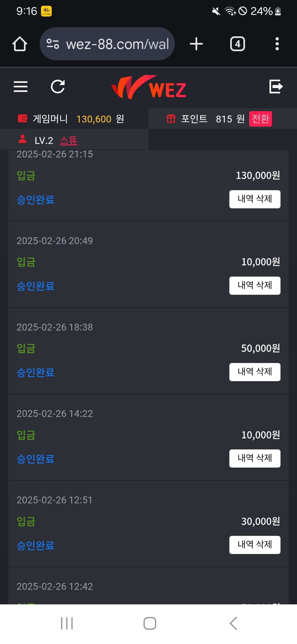Delete the 130,000원 deposit record

255,199
